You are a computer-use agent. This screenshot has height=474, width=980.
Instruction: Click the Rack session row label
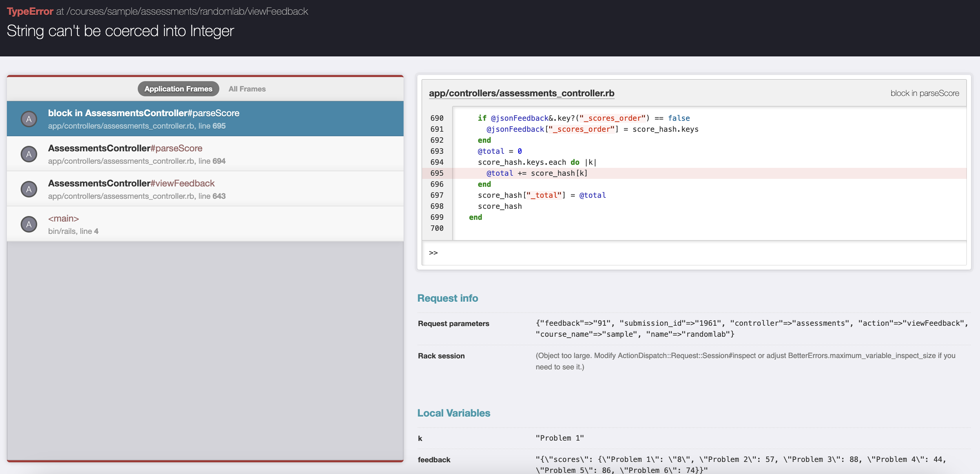(x=441, y=356)
